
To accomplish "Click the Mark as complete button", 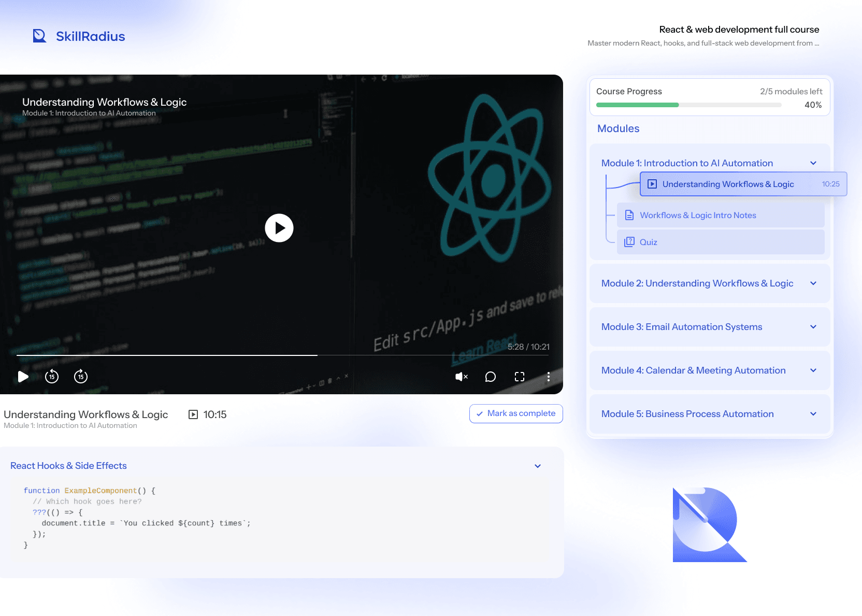I will pos(516,413).
